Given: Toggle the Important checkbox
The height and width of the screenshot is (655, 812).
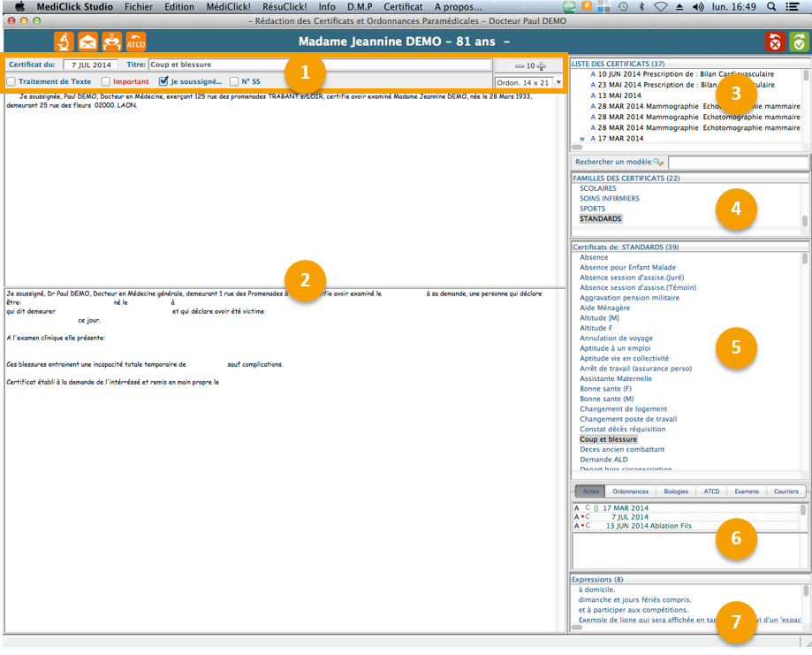Looking at the screenshot, I should pos(106,82).
